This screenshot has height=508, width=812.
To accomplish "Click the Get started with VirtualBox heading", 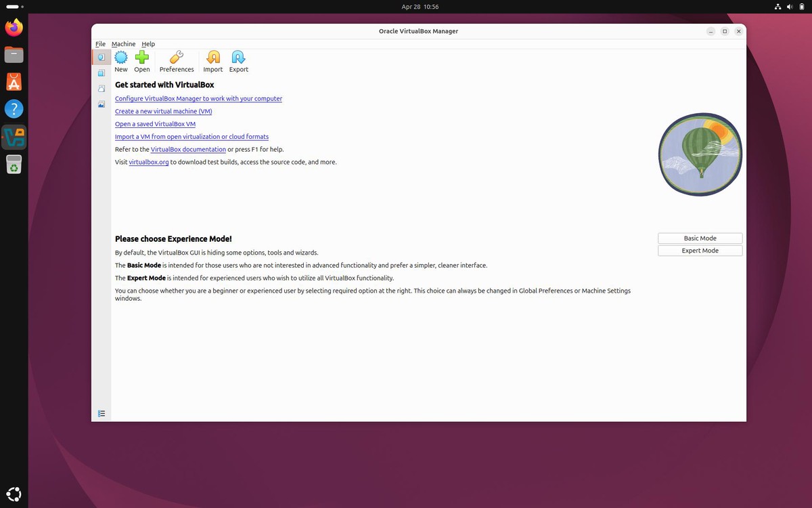I will [164, 85].
